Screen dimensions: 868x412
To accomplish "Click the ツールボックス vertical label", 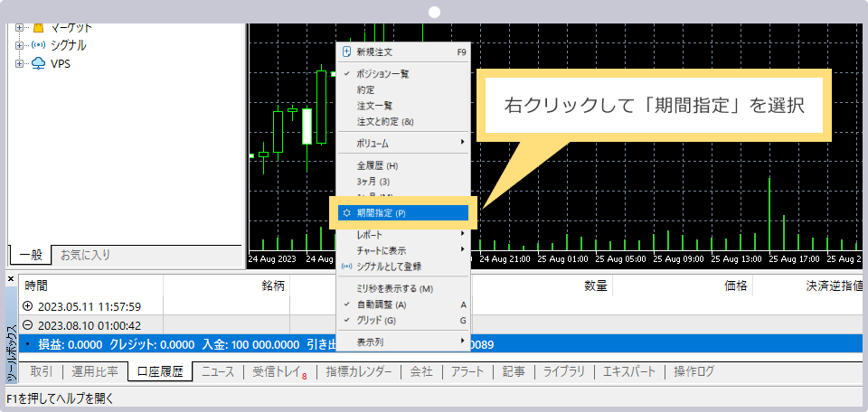I will coord(11,353).
